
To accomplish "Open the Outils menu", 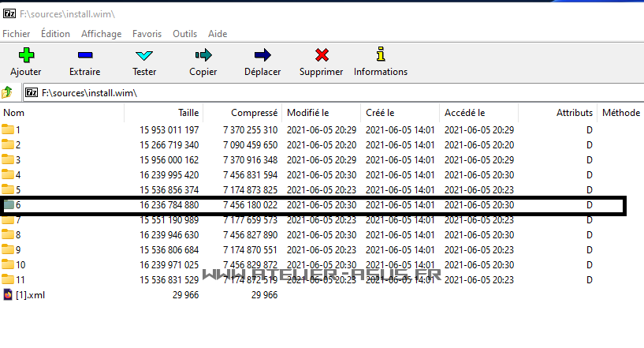I will pos(184,34).
